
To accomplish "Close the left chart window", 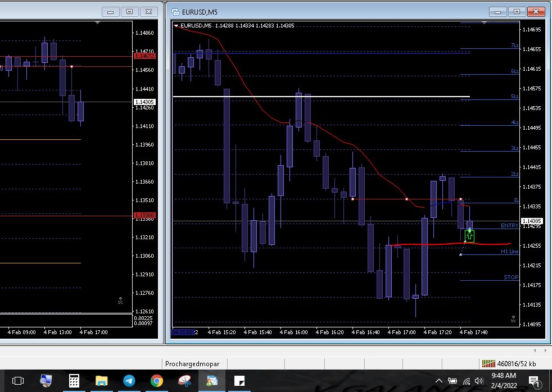I will click(x=148, y=12).
